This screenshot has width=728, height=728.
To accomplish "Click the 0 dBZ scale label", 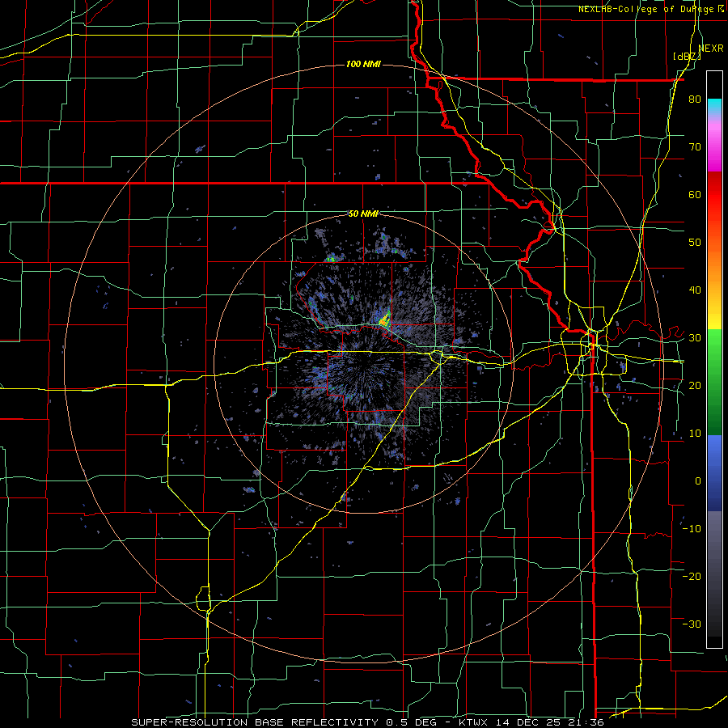I will click(x=698, y=481).
